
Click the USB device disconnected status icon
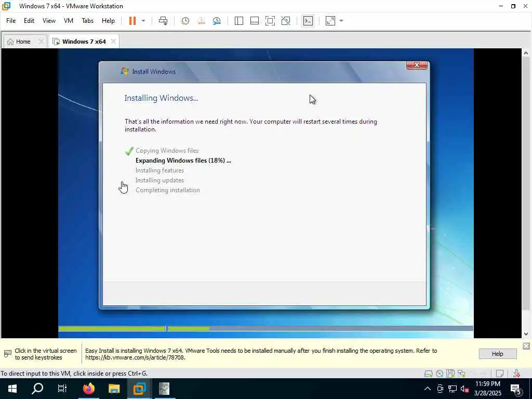coord(516,374)
